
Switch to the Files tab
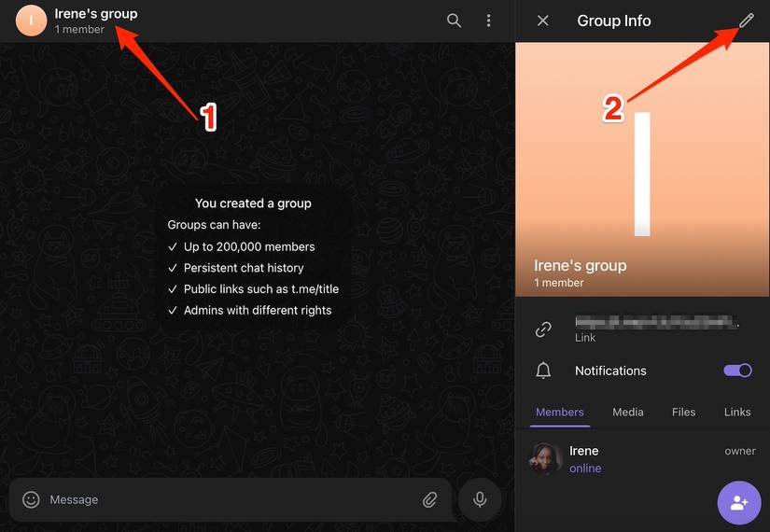click(x=683, y=412)
